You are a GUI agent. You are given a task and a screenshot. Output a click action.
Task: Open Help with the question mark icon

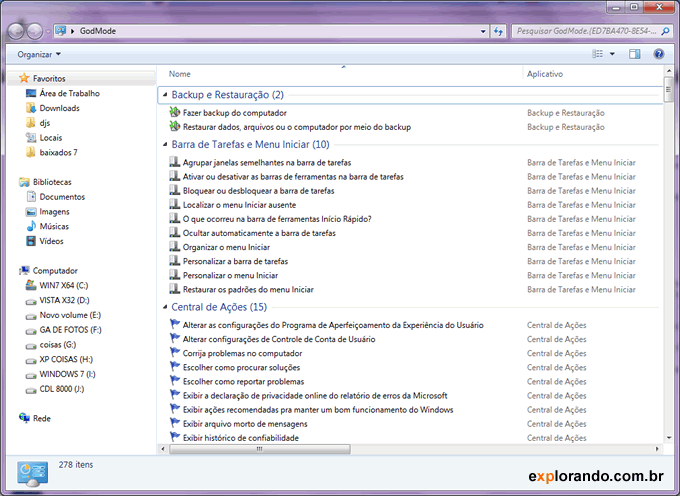(x=659, y=54)
